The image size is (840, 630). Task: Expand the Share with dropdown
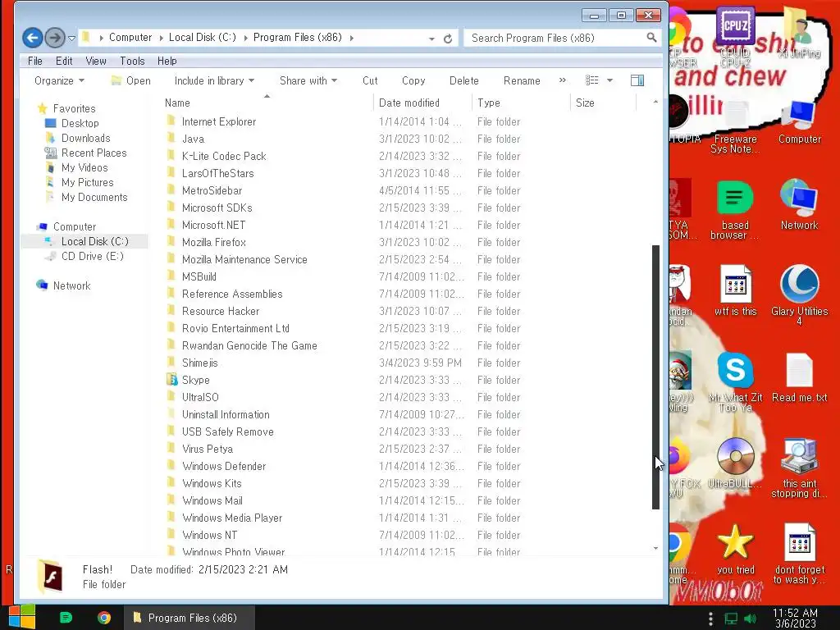(x=308, y=81)
